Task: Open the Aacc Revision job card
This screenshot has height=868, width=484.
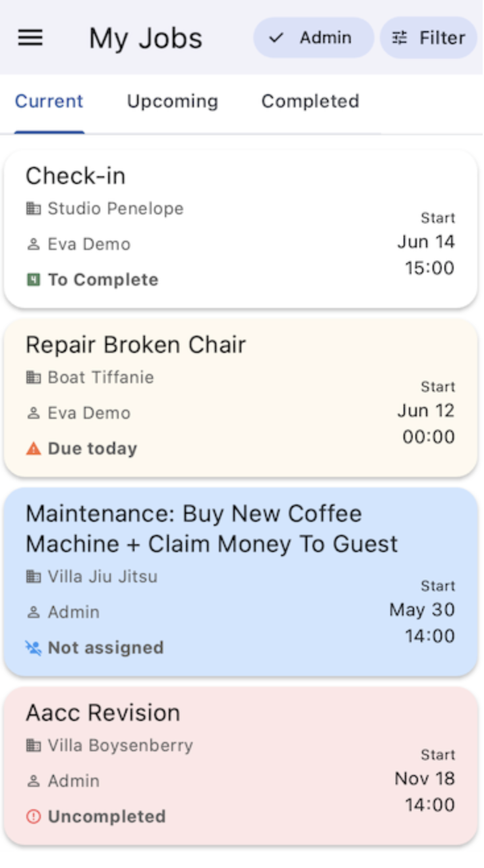Action: coord(240,714)
